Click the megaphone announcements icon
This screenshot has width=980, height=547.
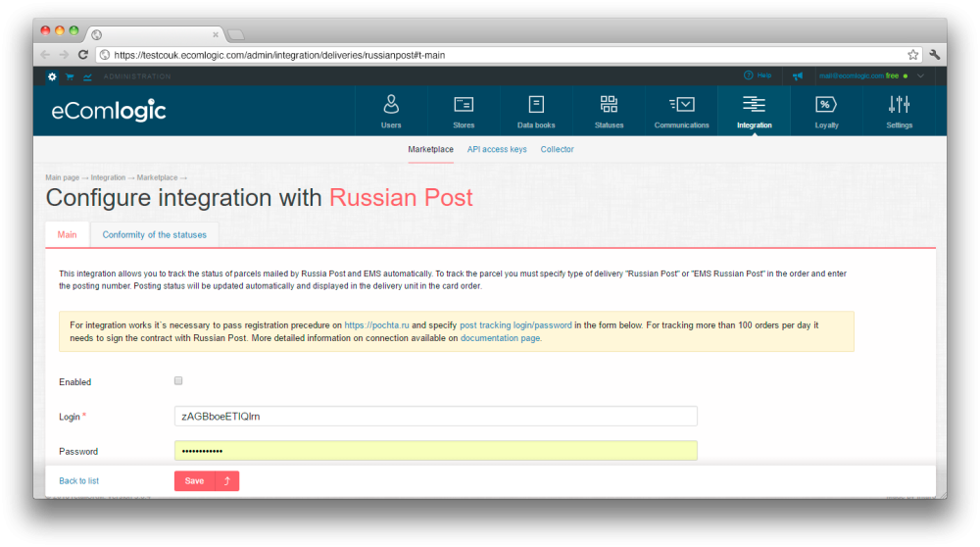pos(798,75)
